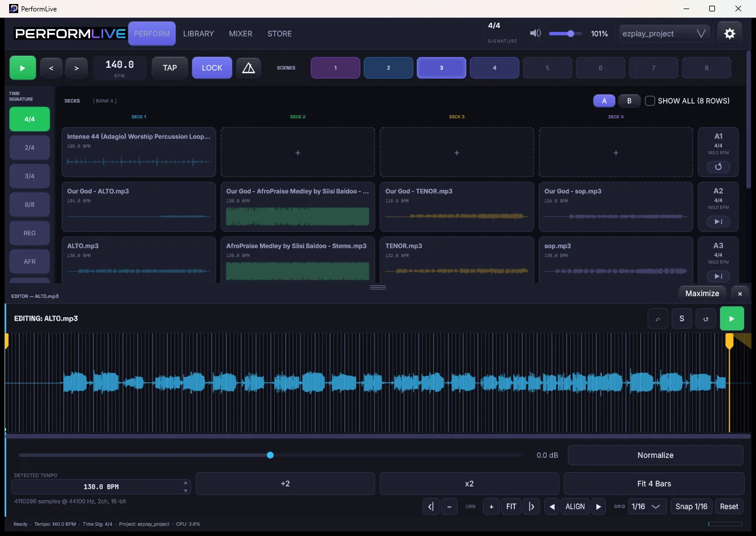Nudge alignment left with the arrow before ALIGN
The height and width of the screenshot is (536, 756).
pos(552,506)
